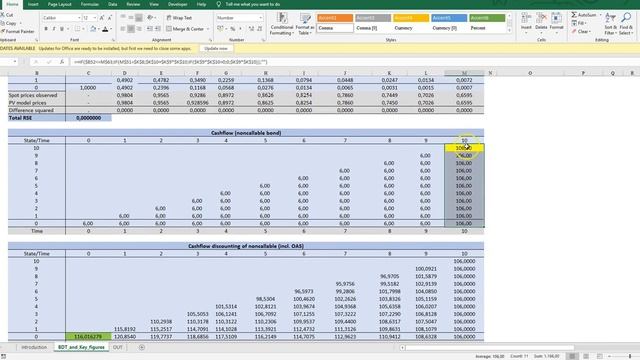Open the Page Layout ribbon tab
This screenshot has width=640, height=360.
point(60,4)
